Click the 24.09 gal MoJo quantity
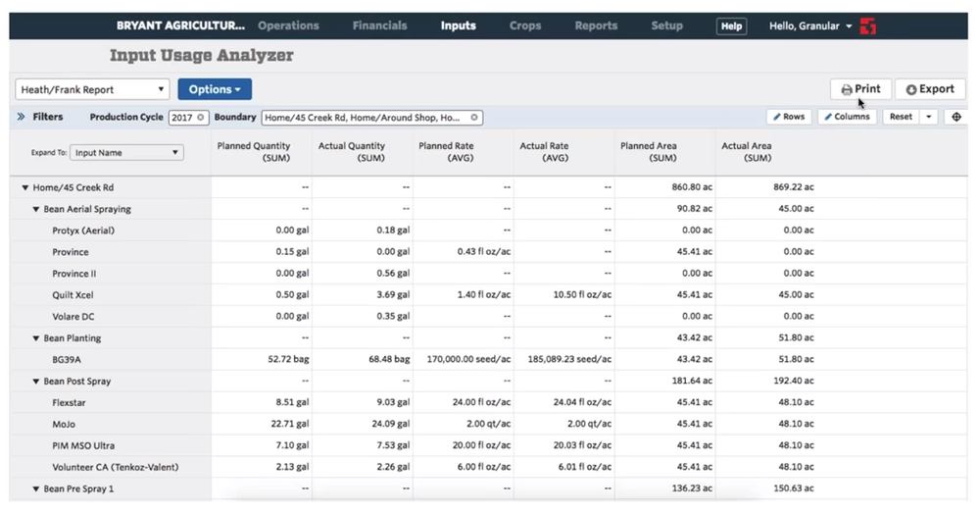The height and width of the screenshot is (513, 980). pos(391,424)
